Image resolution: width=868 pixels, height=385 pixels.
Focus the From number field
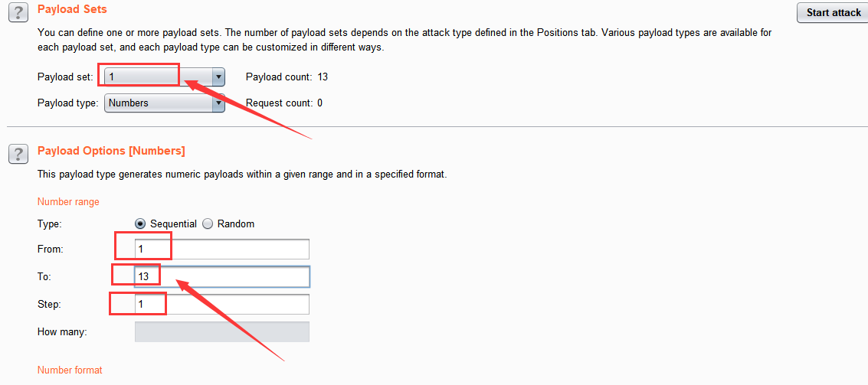coord(222,249)
